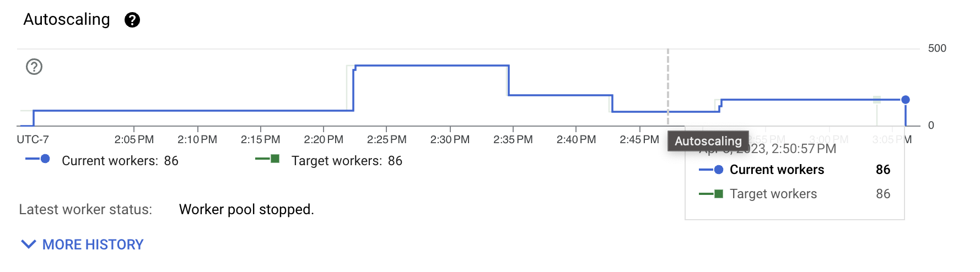The width and height of the screenshot is (980, 272).
Task: Click the dark Autoscaling tooltip label
Action: click(708, 141)
